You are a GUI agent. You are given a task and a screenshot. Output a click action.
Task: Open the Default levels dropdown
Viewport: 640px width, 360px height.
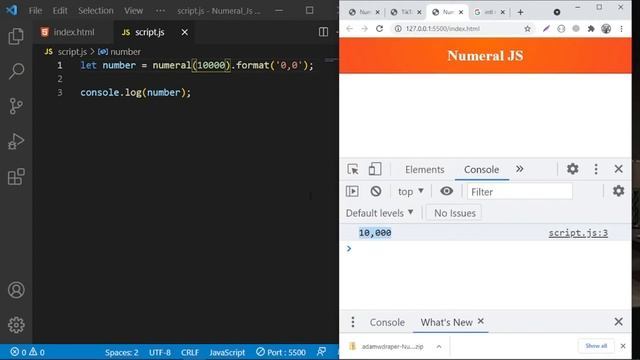380,213
